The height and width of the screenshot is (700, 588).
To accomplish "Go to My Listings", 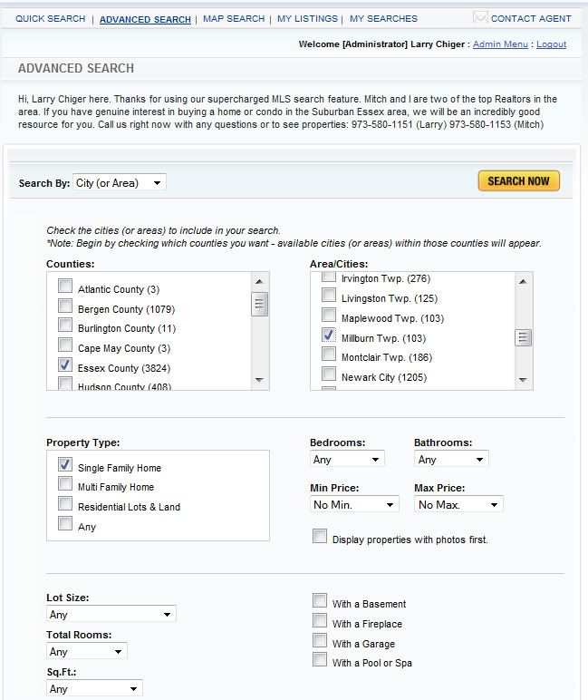I will click(x=307, y=19).
